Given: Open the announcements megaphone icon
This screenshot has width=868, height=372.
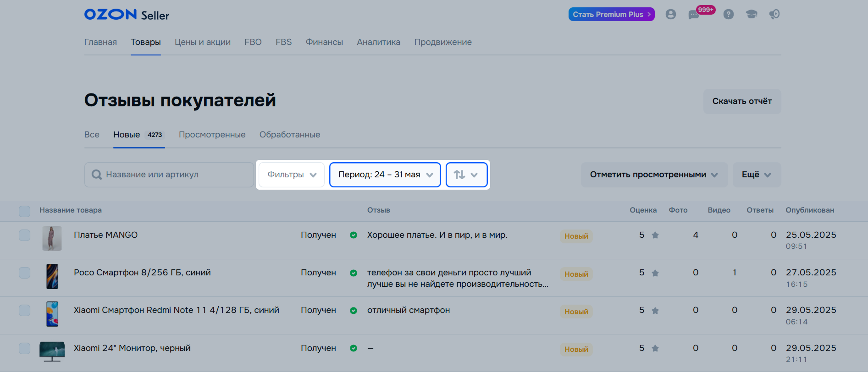Looking at the screenshot, I should [774, 14].
